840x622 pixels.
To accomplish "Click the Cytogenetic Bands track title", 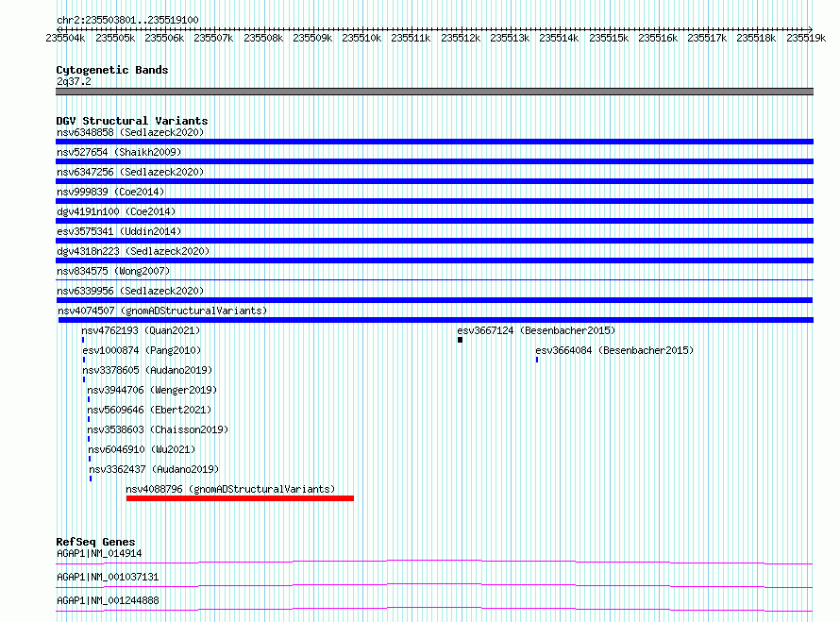I will tap(112, 70).
